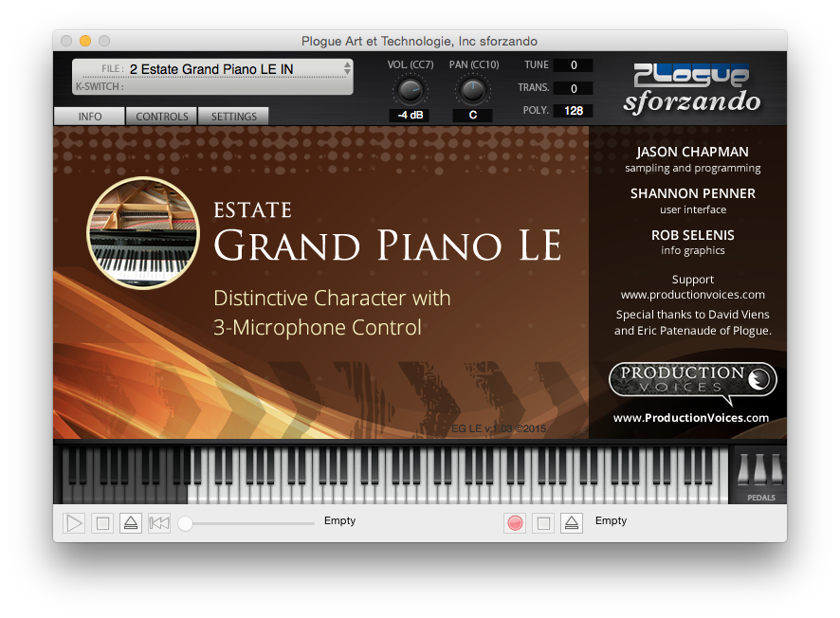Viewport: 840px width, 618px height.
Task: Open the bold www.ProductionVoices.com link
Action: [691, 418]
